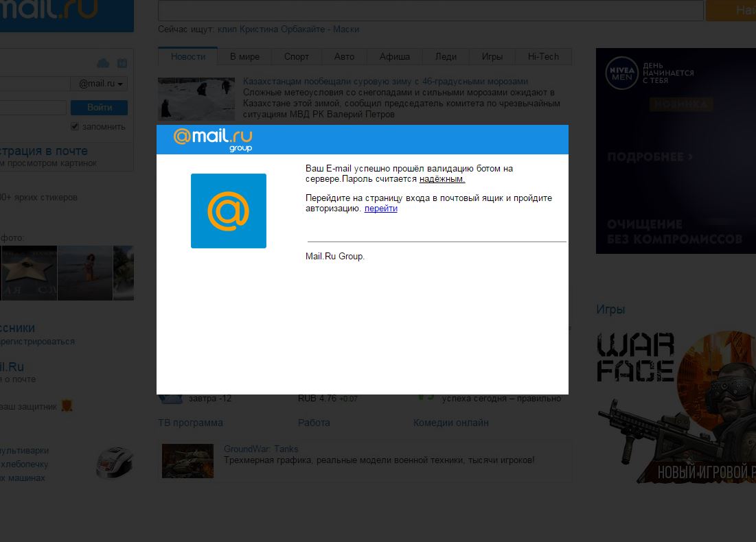Click the underlined 'надёжным.' link
Image resolution: width=756 pixels, height=542 pixels.
(x=442, y=179)
